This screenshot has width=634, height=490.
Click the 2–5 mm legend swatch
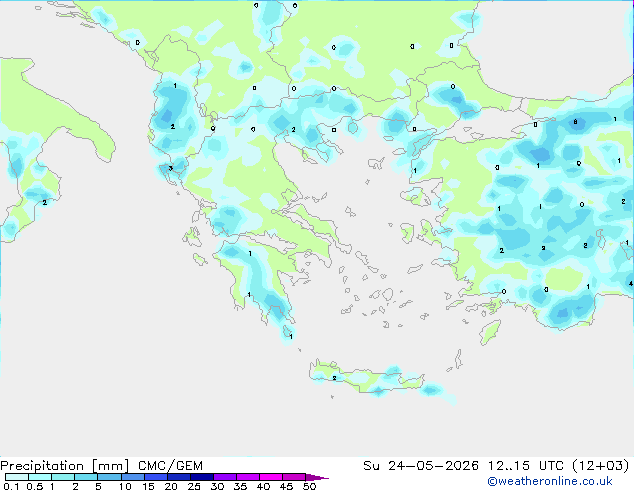tap(86, 477)
